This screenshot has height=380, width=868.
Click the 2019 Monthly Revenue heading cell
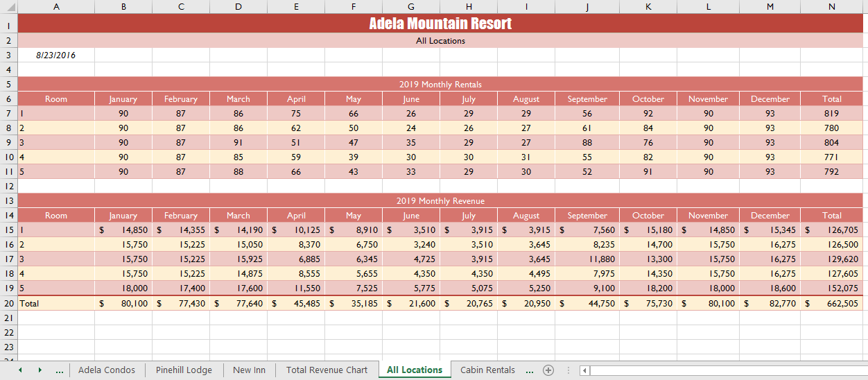[440, 200]
